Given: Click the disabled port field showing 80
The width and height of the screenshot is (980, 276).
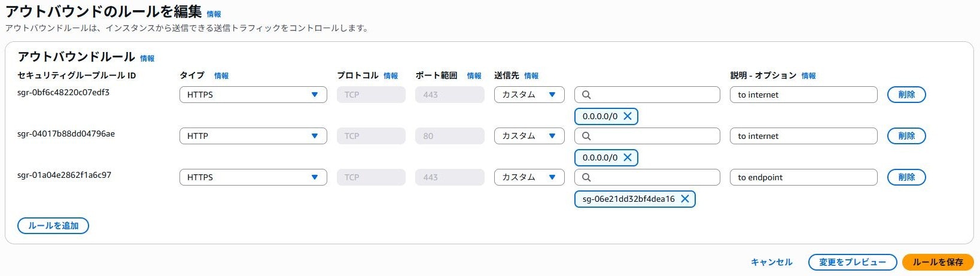Looking at the screenshot, I should [450, 136].
